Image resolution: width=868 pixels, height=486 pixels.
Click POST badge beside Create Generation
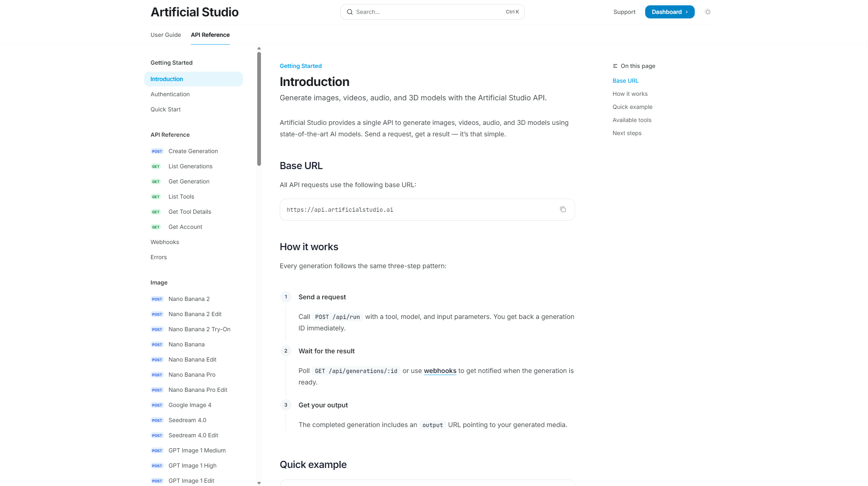[157, 151]
